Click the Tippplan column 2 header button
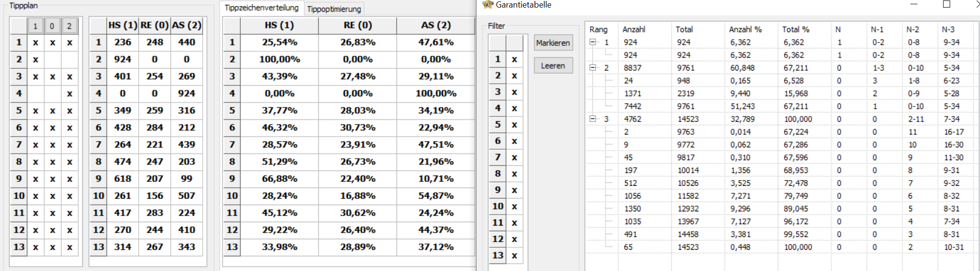 69,26
